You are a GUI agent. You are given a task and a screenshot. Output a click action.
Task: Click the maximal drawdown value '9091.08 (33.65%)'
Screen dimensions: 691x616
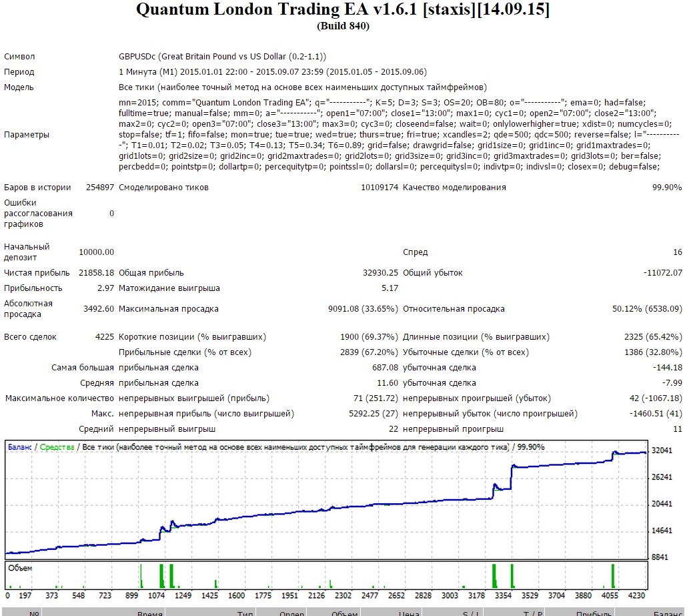[363, 308]
